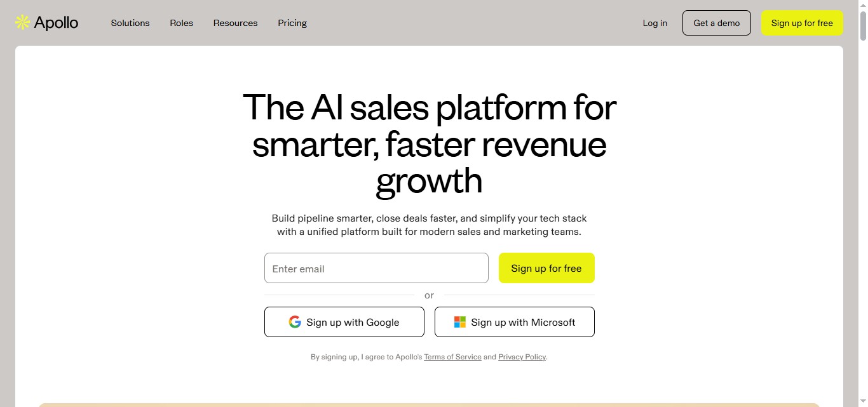Expand the Resources navigation menu
The image size is (868, 407).
235,23
